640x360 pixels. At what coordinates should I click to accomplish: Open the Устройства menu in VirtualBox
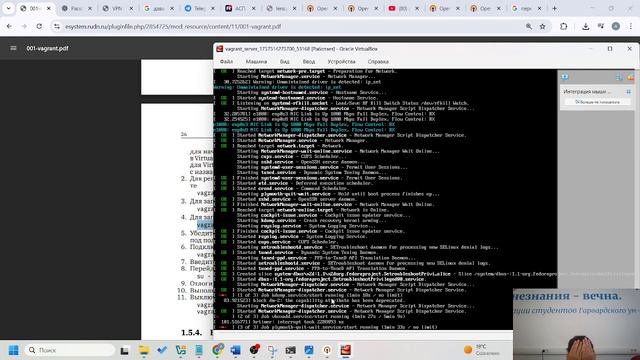341,62
